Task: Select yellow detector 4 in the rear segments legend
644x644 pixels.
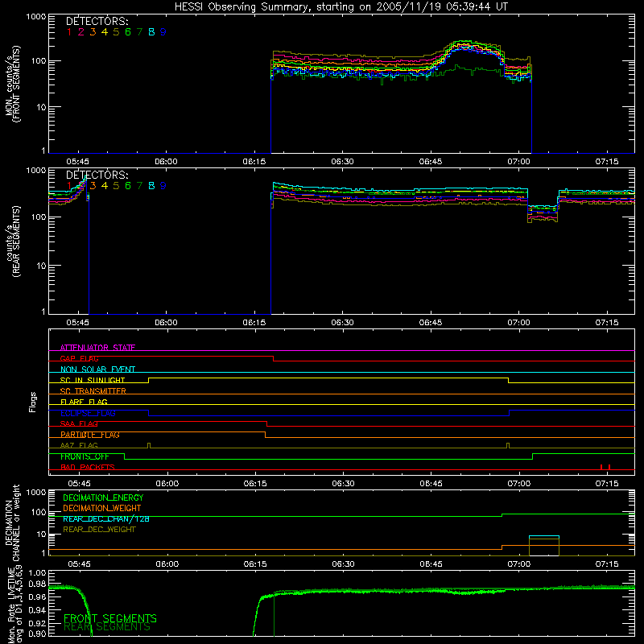Action: [x=105, y=186]
